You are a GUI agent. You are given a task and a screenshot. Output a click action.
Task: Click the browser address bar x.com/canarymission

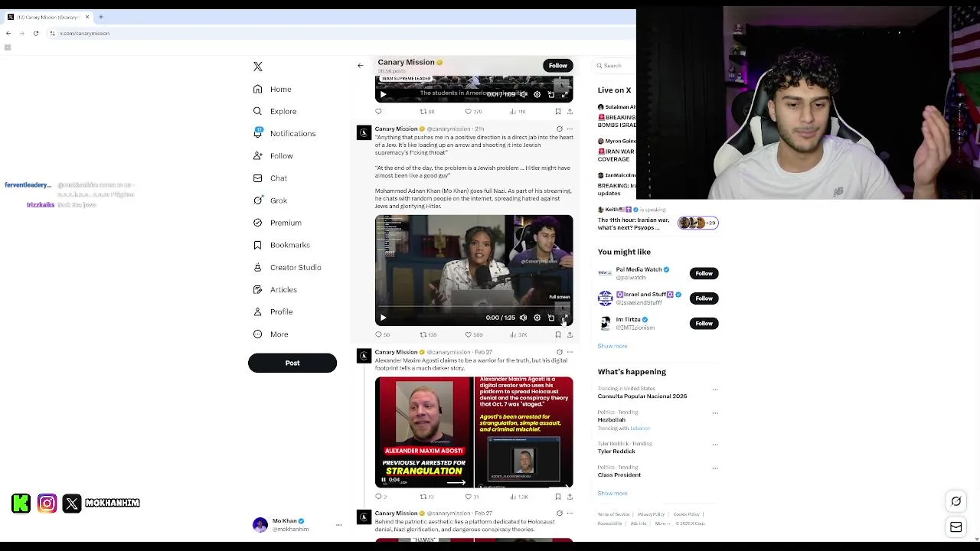pos(84,33)
